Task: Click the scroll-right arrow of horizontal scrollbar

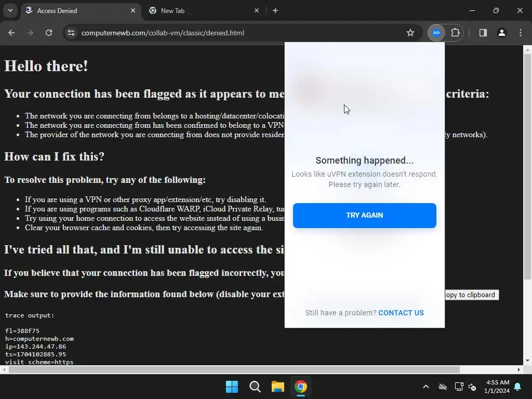Action: pos(519,369)
